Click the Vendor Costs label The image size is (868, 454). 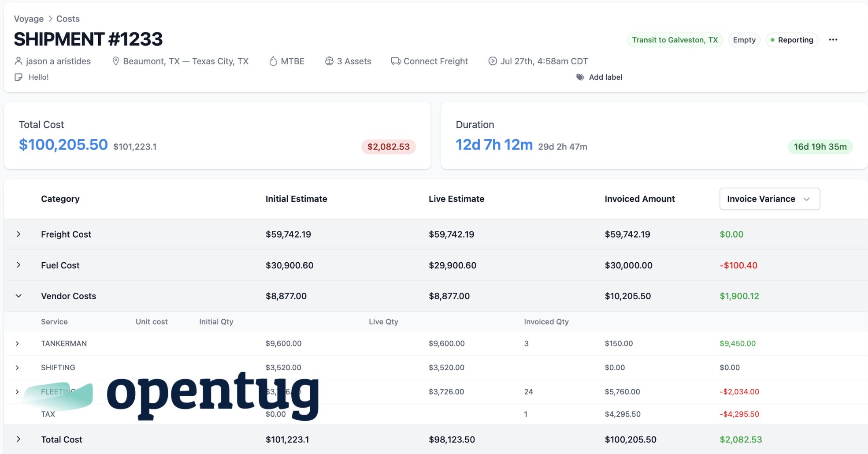[68, 296]
